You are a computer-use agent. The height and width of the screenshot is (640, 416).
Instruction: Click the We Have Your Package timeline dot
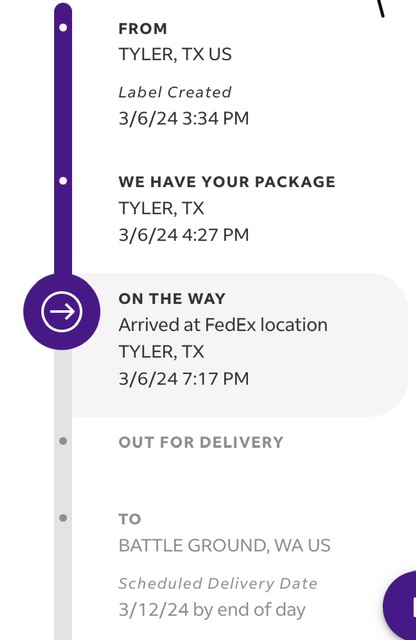coord(63,181)
